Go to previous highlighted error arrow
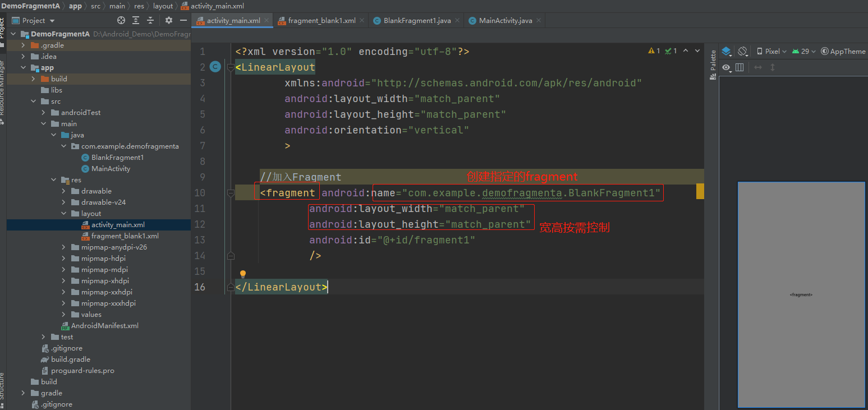Screen dimensions: 868x410 pos(687,51)
